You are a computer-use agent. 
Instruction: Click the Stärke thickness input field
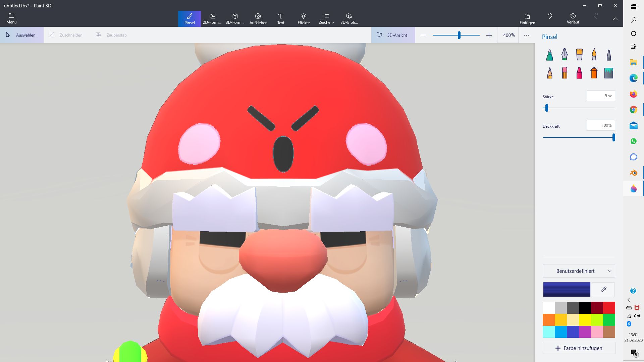(600, 96)
